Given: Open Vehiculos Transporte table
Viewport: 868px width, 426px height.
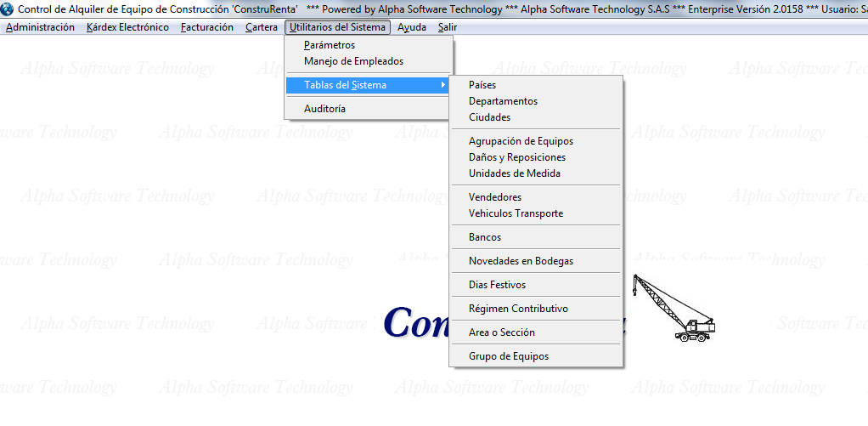Looking at the screenshot, I should (516, 213).
